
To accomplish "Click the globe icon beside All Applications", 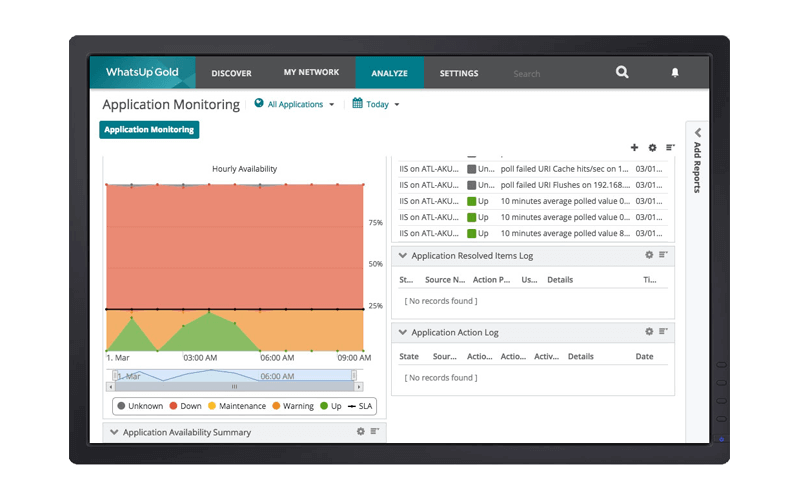I will click(x=259, y=103).
